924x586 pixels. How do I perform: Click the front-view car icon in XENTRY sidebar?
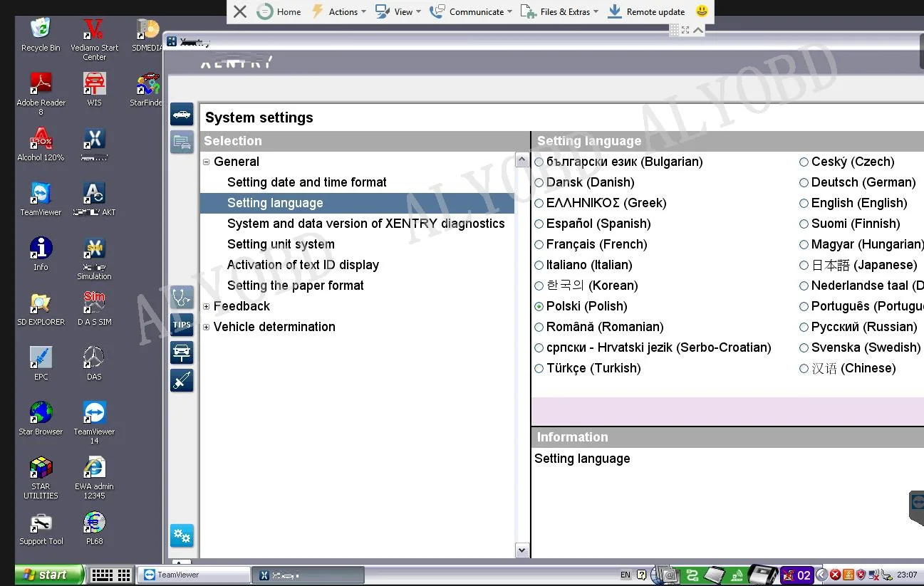(x=182, y=352)
